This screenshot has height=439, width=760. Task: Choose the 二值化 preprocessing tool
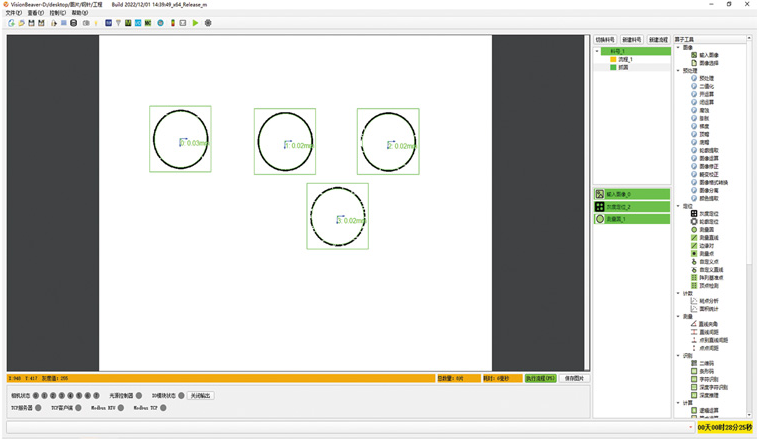(x=706, y=86)
